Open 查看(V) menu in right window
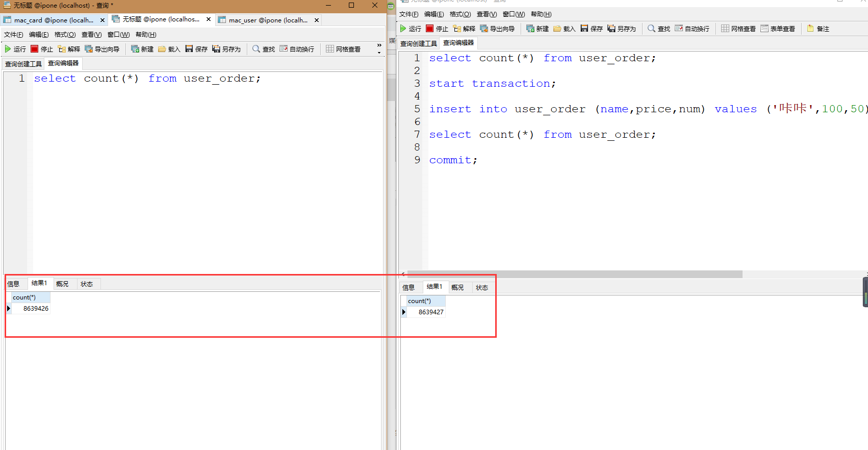Screen dimensions: 868x450 point(487,14)
